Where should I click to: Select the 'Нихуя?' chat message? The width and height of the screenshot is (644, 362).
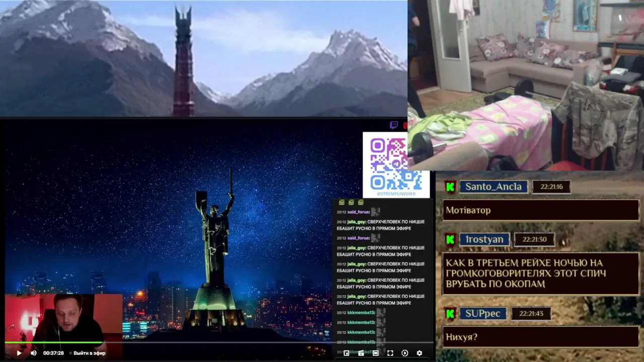click(541, 337)
